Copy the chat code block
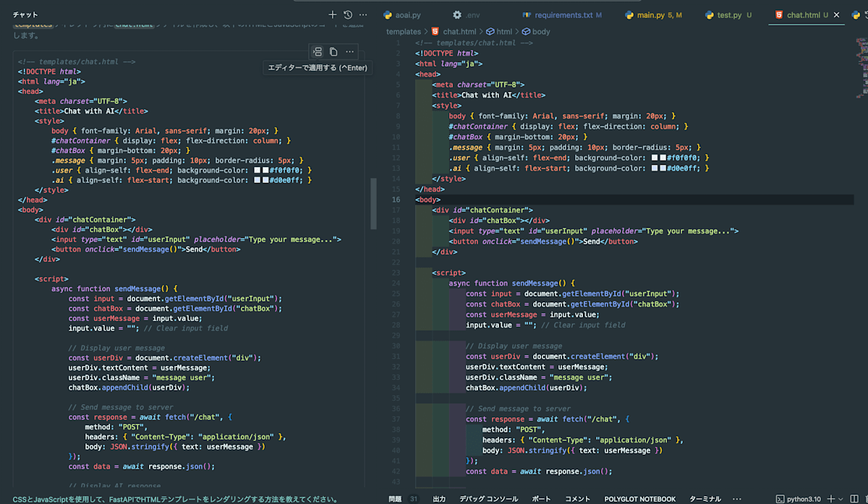868x504 pixels. 333,51
